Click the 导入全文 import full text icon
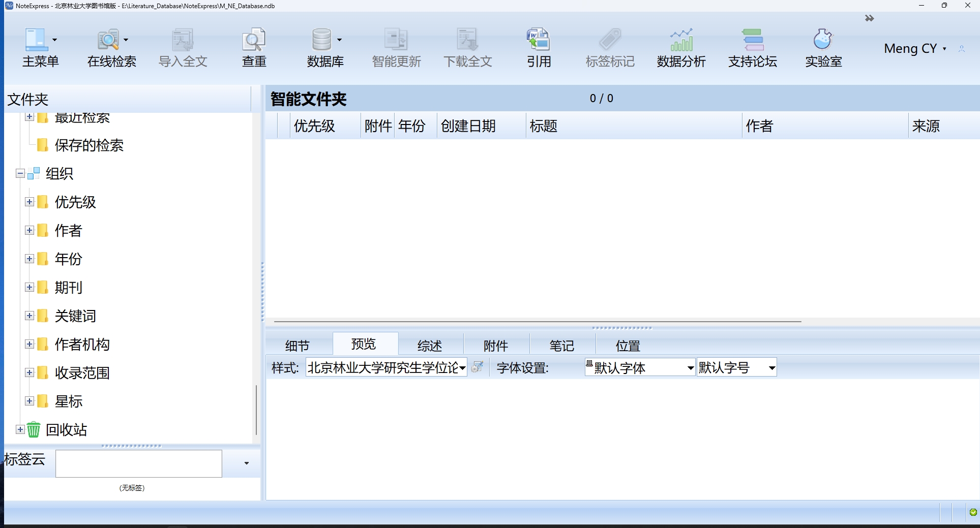The image size is (980, 528). click(x=183, y=40)
